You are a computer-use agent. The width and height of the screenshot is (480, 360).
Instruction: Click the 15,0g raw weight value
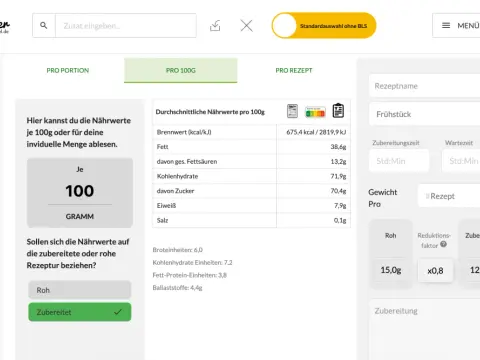391,270
